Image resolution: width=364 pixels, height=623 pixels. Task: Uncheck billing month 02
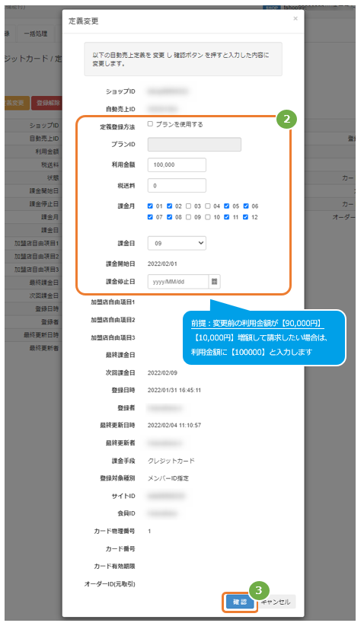[x=170, y=206]
